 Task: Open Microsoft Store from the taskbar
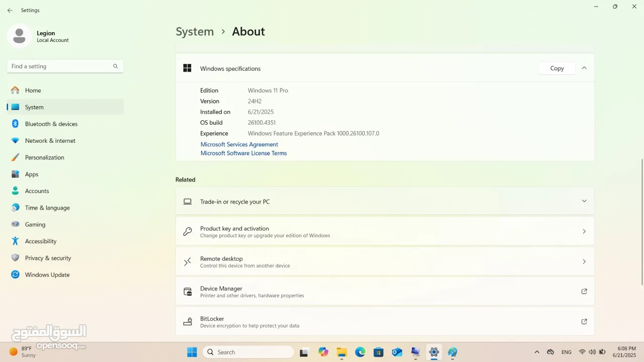[x=378, y=352]
